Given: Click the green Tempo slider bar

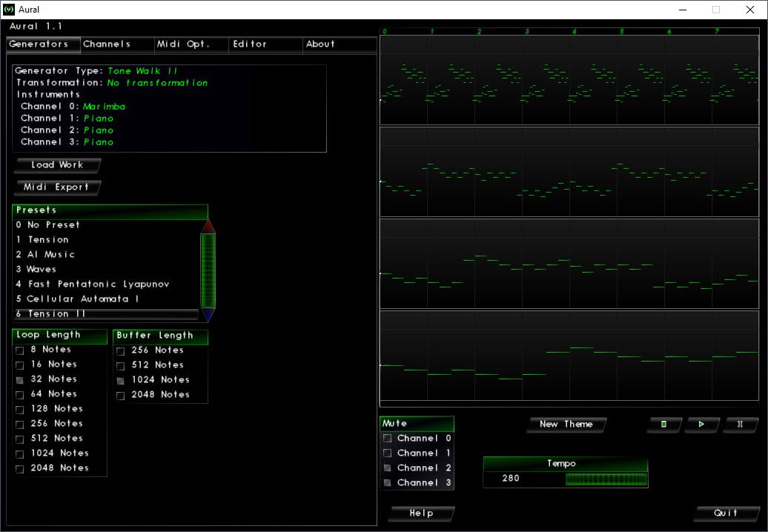Looking at the screenshot, I should (x=606, y=479).
